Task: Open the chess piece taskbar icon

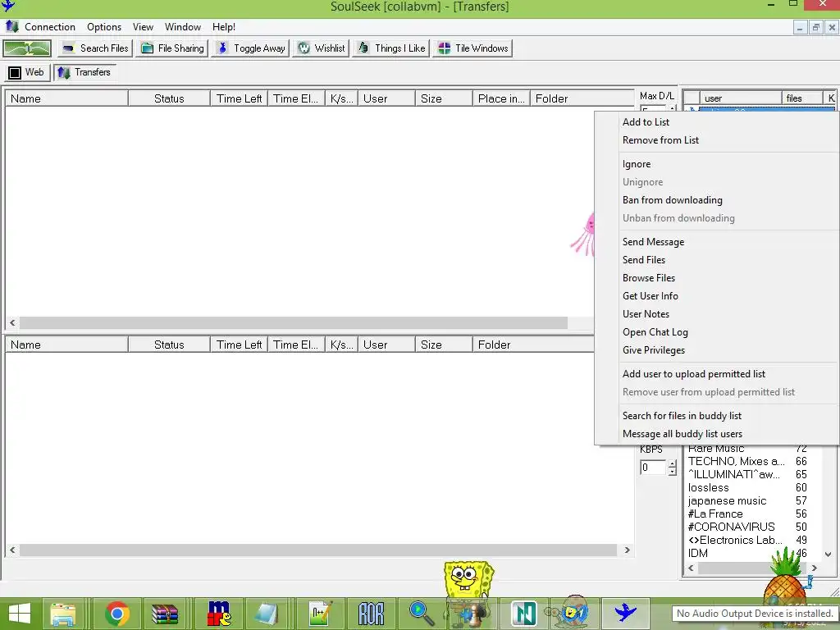Action: [472, 614]
